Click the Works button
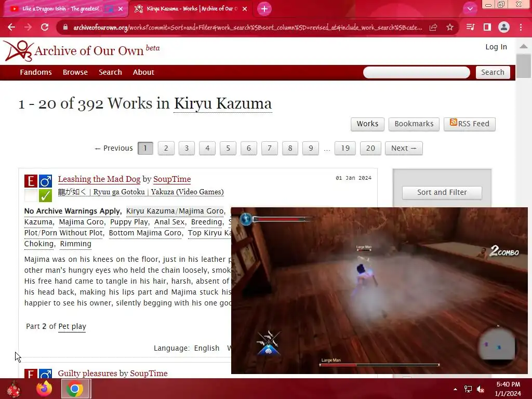Image resolution: width=532 pixels, height=399 pixels. 367,124
